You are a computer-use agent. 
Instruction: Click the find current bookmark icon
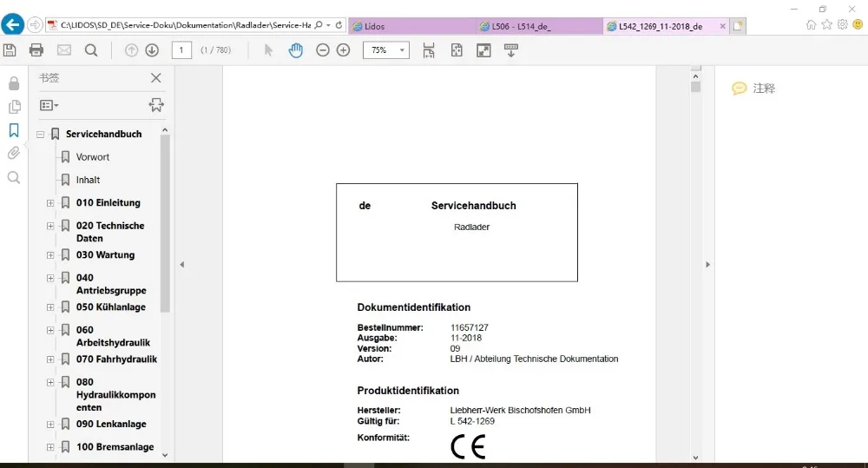[x=156, y=105]
